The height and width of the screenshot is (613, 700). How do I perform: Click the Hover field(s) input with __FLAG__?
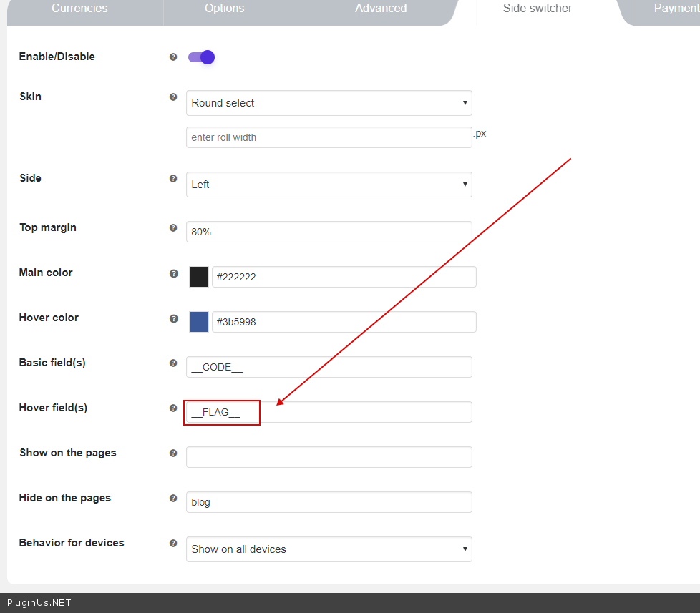tap(329, 412)
